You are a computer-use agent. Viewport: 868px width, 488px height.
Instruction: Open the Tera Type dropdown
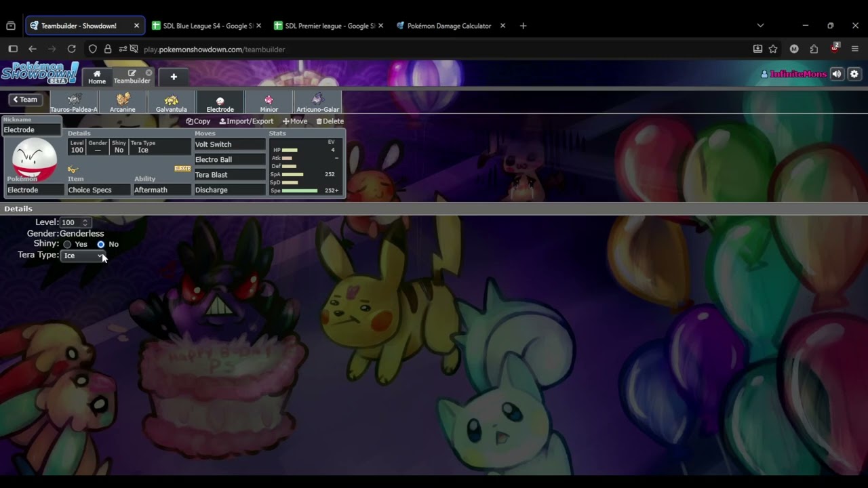pos(83,256)
